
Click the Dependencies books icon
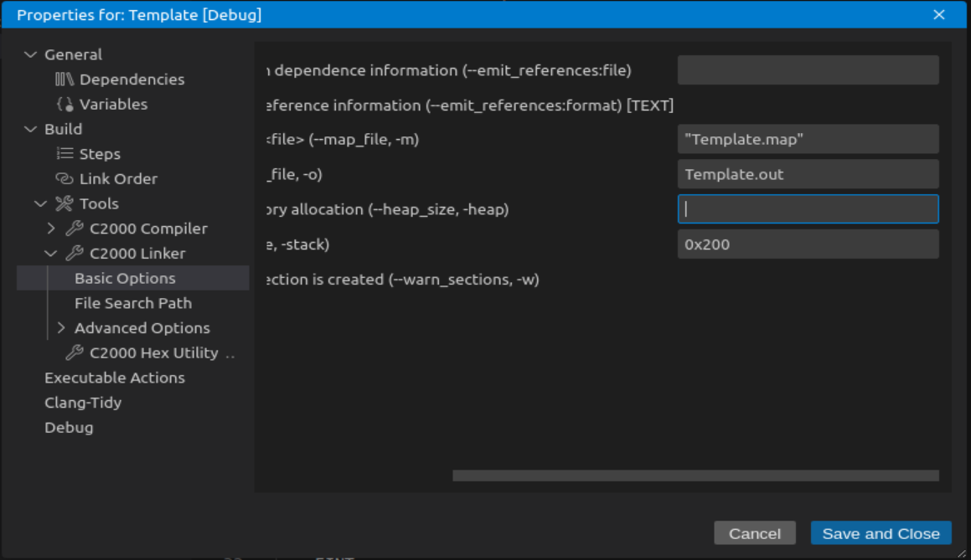pyautogui.click(x=65, y=80)
